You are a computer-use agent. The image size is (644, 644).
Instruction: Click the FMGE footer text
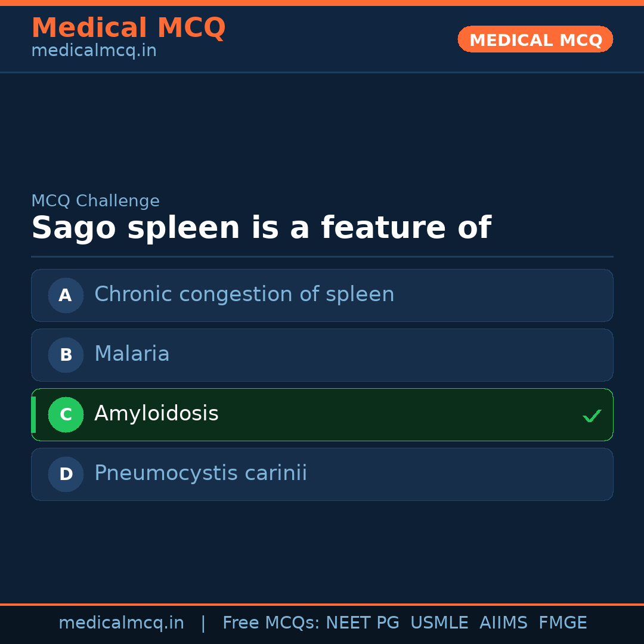(x=562, y=623)
